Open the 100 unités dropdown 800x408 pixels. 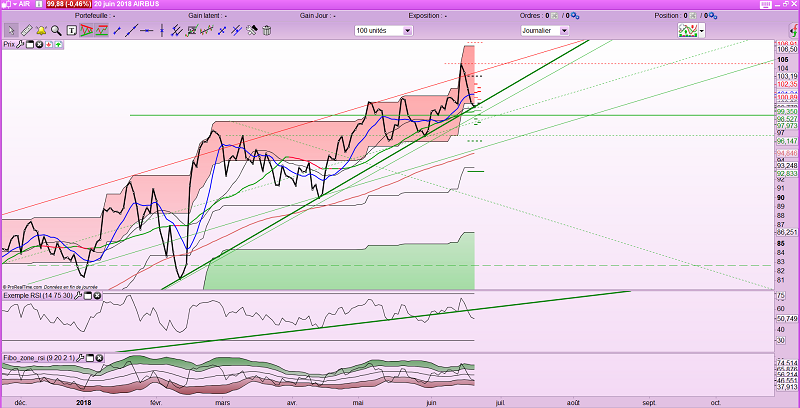[x=383, y=31]
